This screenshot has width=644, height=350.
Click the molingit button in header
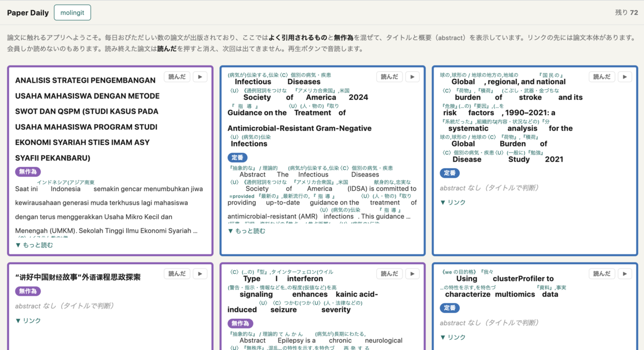pos(72,12)
